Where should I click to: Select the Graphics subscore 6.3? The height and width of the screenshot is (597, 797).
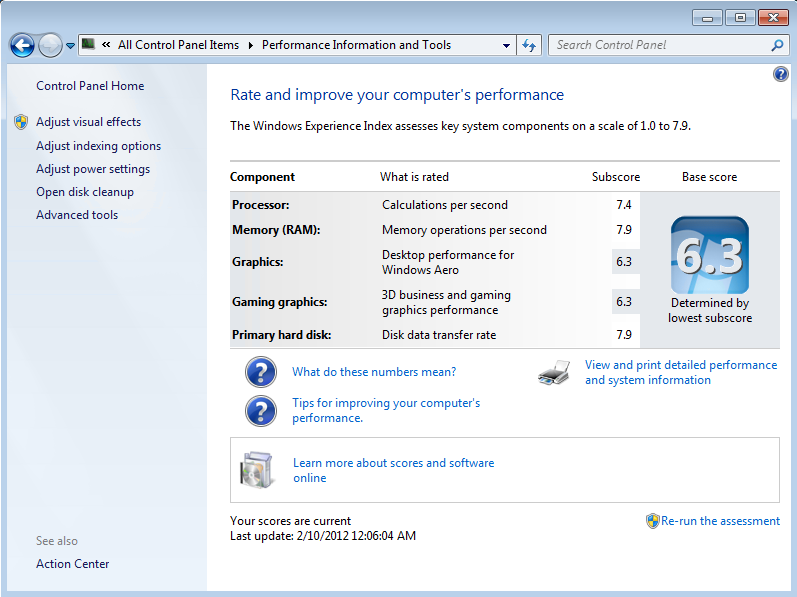pyautogui.click(x=624, y=262)
